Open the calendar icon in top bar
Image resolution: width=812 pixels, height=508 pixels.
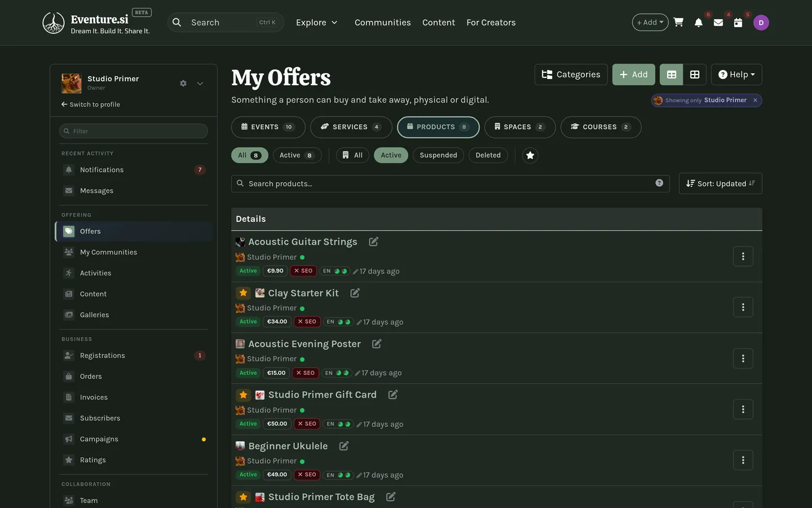pos(738,23)
